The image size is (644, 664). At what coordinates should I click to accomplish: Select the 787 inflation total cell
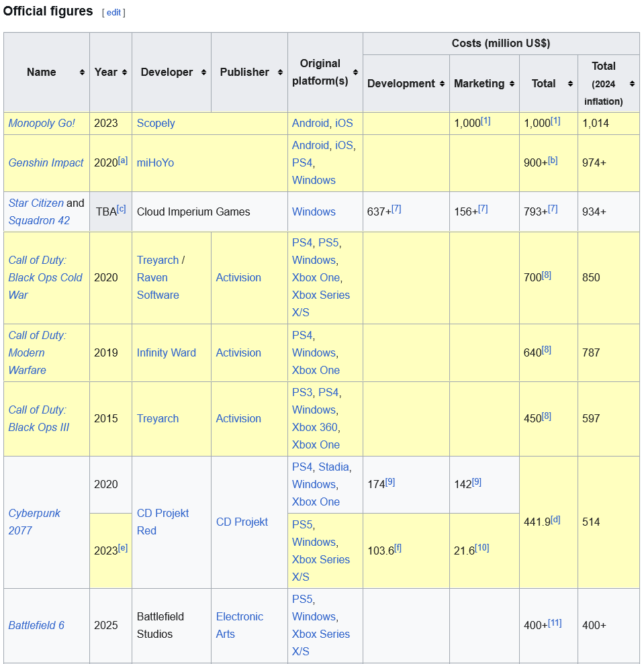pos(608,352)
